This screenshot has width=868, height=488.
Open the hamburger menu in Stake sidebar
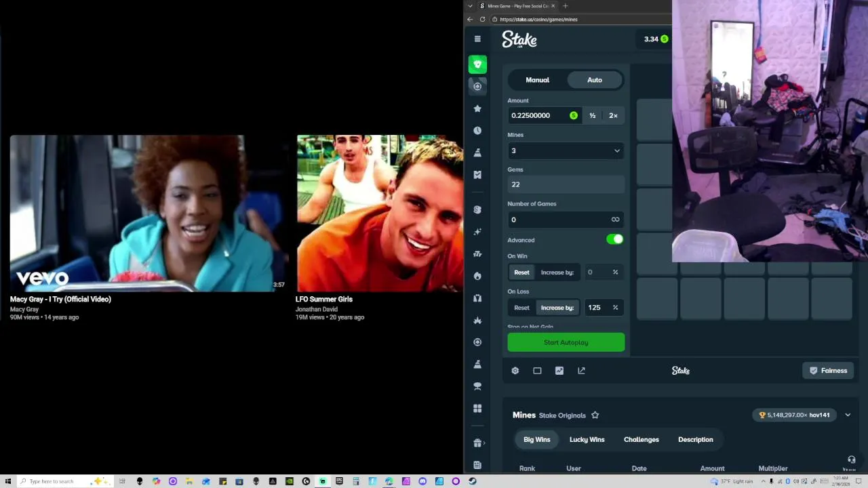477,39
